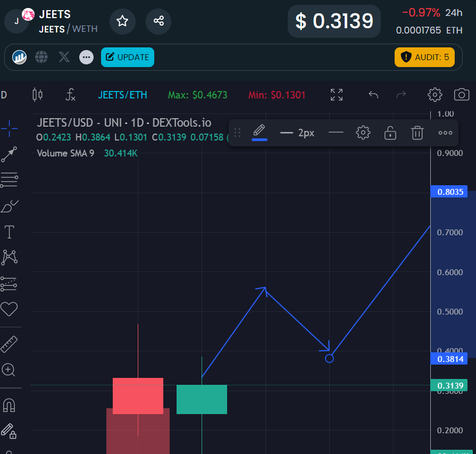Click Min: $0.1301 text
Viewport: 476px width, 454px height.
coord(277,95)
